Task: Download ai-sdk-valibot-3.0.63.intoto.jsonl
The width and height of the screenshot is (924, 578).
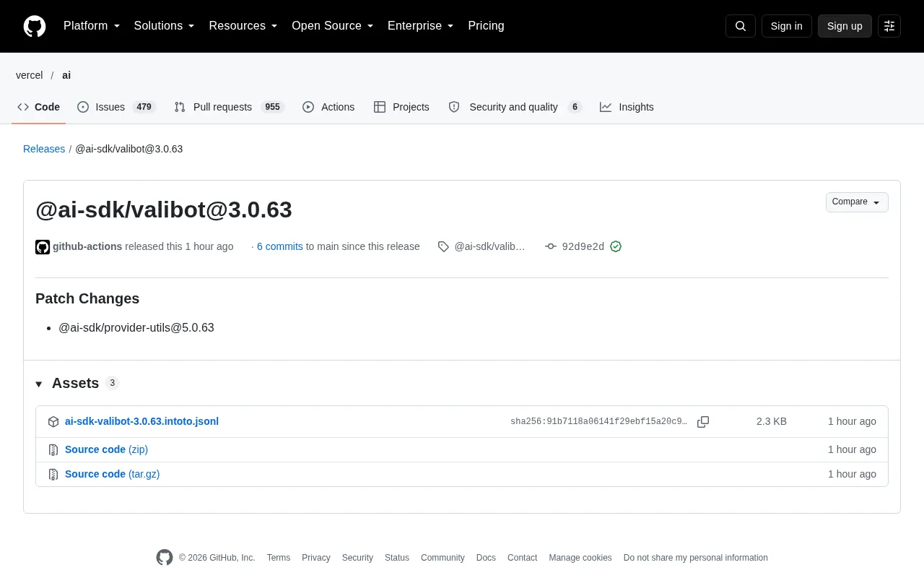Action: pos(141,421)
